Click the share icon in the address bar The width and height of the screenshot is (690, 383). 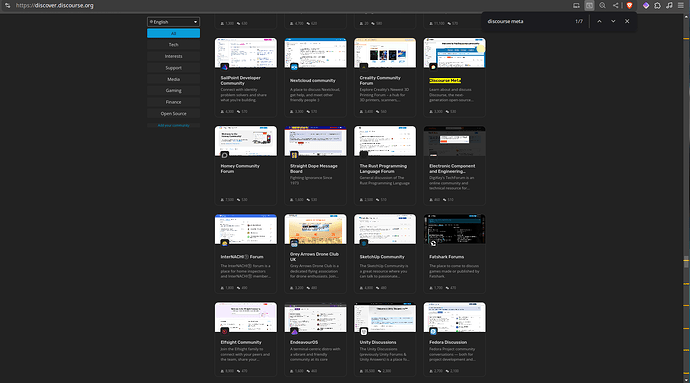click(x=616, y=5)
